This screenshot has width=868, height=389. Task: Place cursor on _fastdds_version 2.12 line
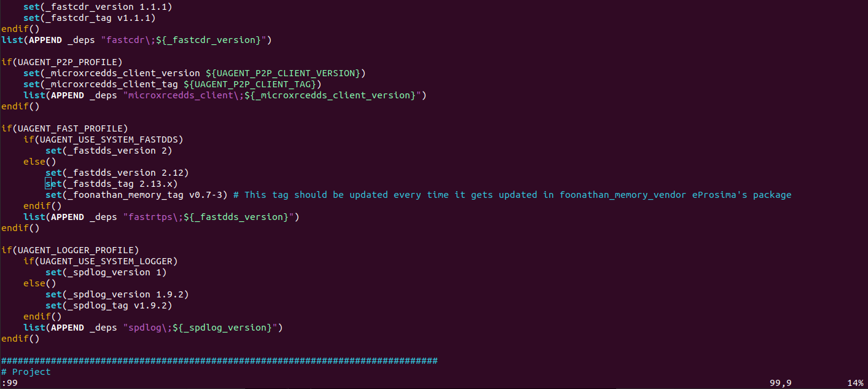click(x=117, y=173)
